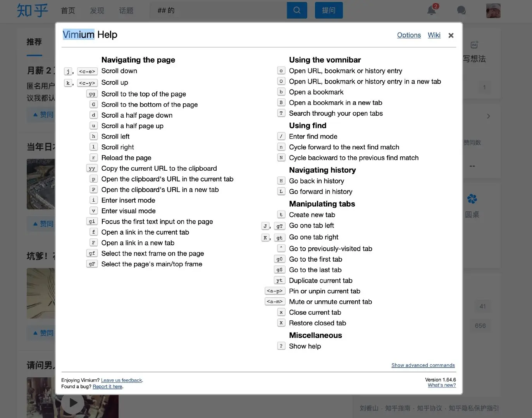Select the 话题 navigation tab
This screenshot has height=418, width=532.
(126, 10)
